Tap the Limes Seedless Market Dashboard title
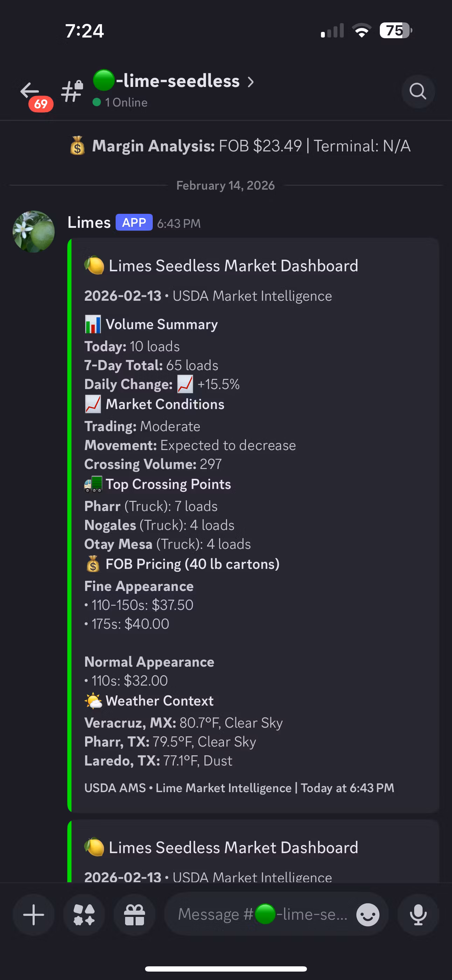The width and height of the screenshot is (452, 980). coord(233,266)
